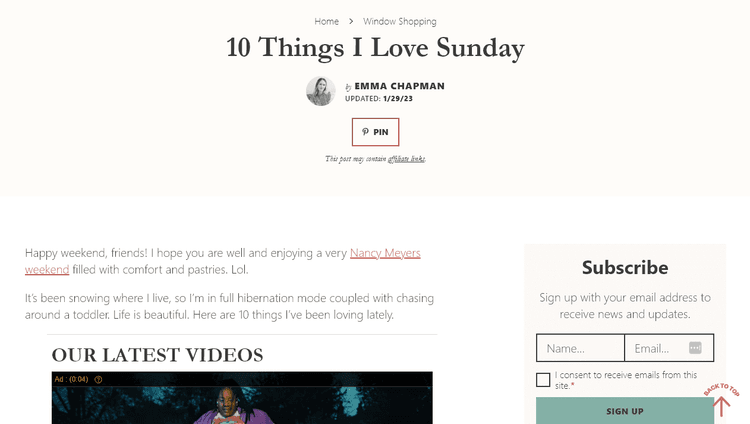Open the Nancy Meyers weekend link

tap(385, 253)
